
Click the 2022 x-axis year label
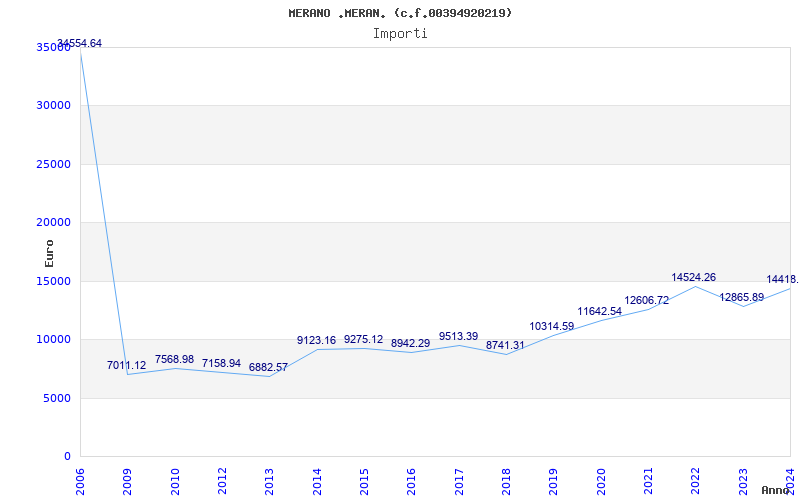[x=696, y=480]
